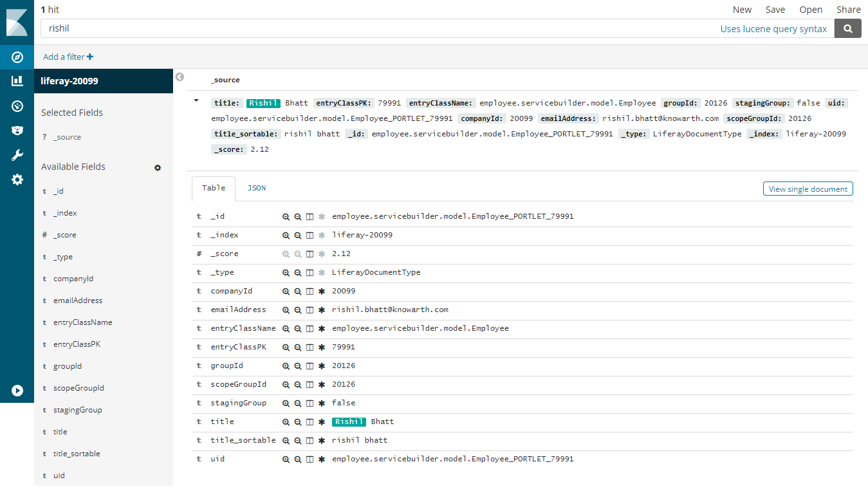Click the search magnifier button

pos(848,28)
